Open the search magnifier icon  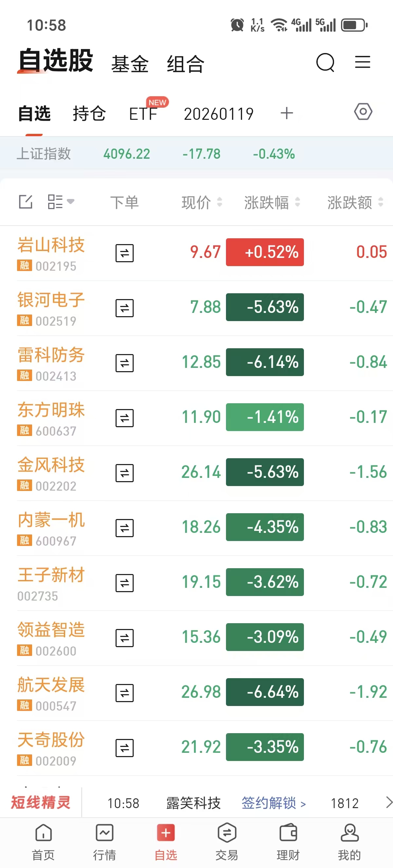[325, 63]
